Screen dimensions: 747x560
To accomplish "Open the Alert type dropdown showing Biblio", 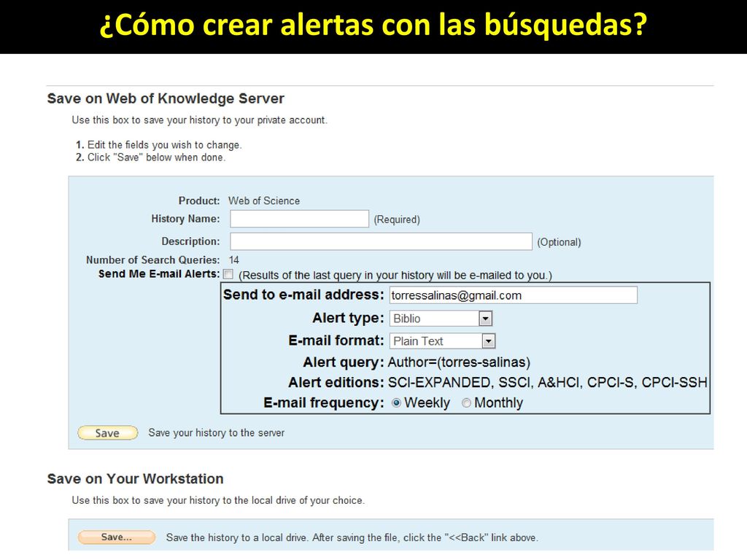I will click(x=441, y=319).
